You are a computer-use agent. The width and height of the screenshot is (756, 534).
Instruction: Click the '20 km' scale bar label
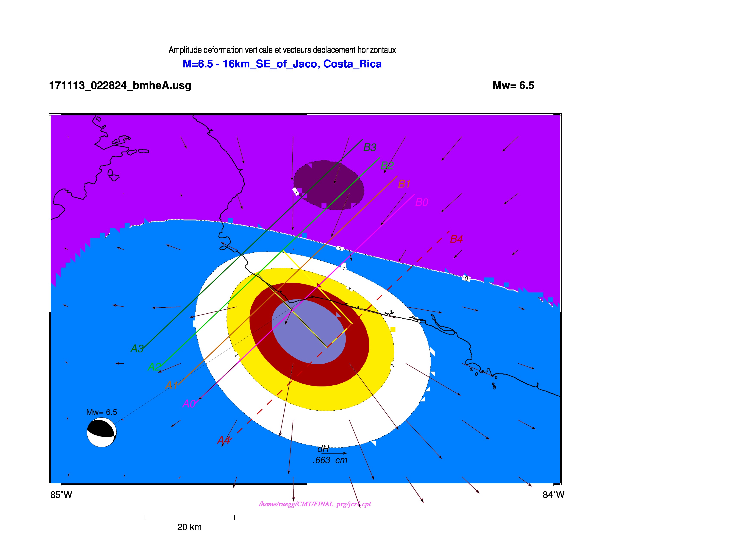(189, 527)
